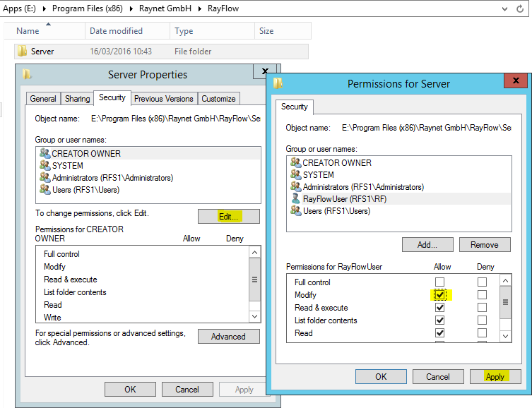
Task: Uncheck Allow Modify for RayFlowUser
Action: point(439,295)
